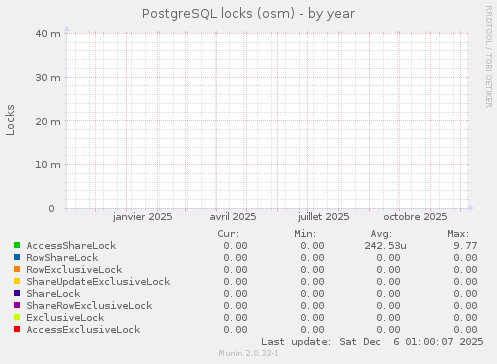Click the lime ExclusiveLock color swatch
497x364 pixels.
pyautogui.click(x=17, y=317)
